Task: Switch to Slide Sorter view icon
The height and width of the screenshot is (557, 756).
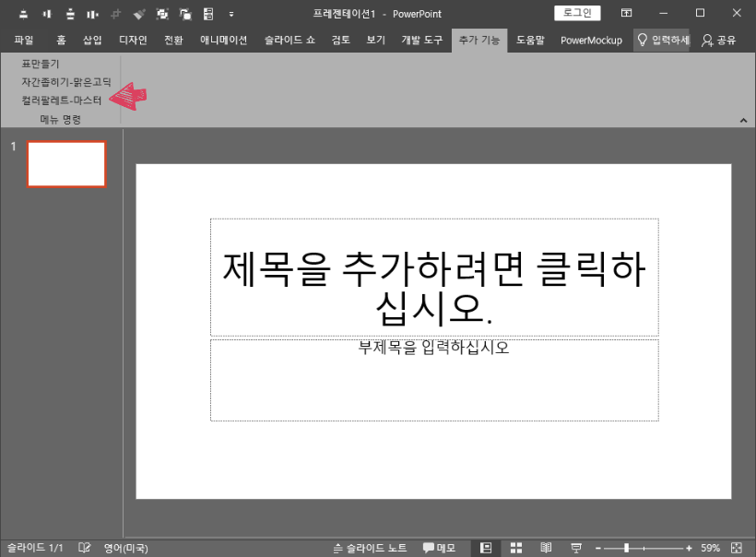Action: coord(516,548)
